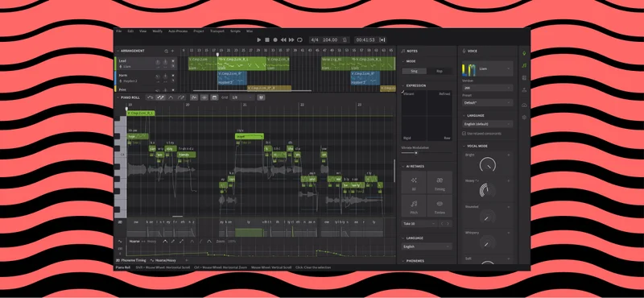Collapse the Piano Roll panel
This screenshot has width=644, height=298.
coord(118,97)
